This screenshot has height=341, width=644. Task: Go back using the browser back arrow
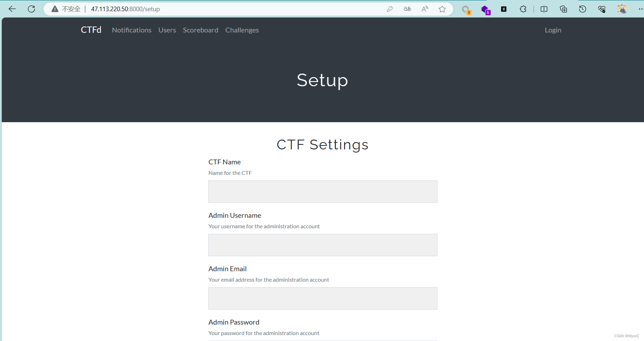(12, 9)
